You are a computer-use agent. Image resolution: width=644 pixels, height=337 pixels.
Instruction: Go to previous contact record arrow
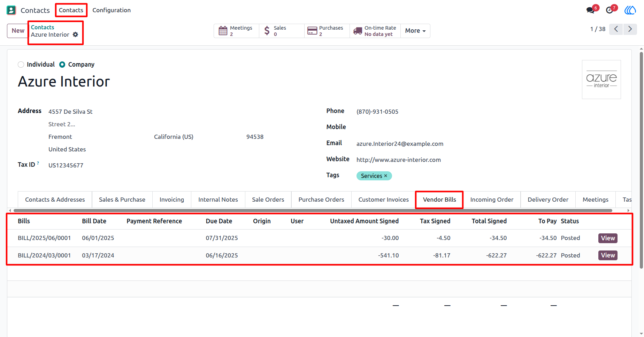tap(616, 29)
